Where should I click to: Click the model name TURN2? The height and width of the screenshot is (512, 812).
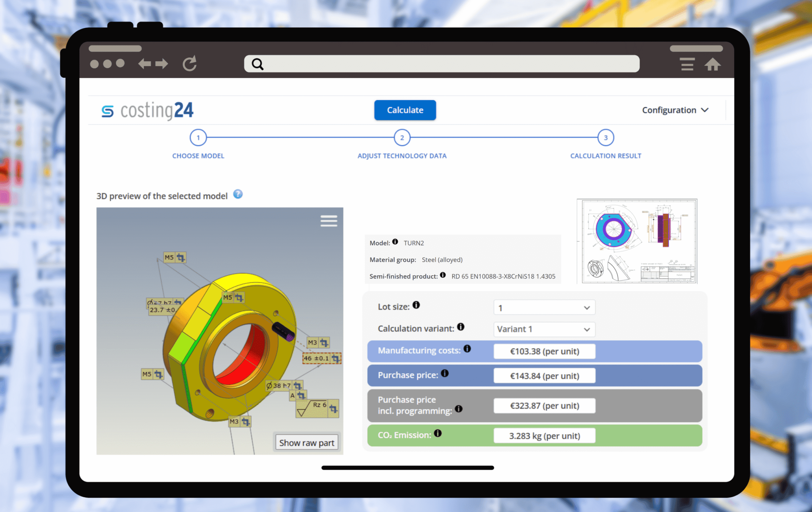pos(414,243)
